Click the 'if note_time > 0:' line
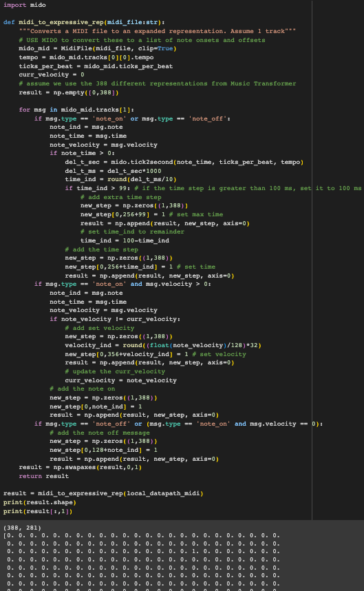 [x=82, y=153]
